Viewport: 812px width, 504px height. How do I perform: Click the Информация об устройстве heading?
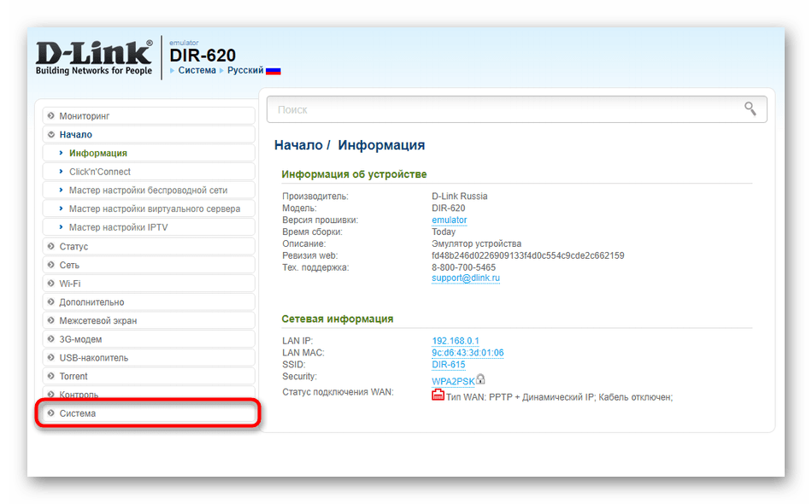coord(354,174)
